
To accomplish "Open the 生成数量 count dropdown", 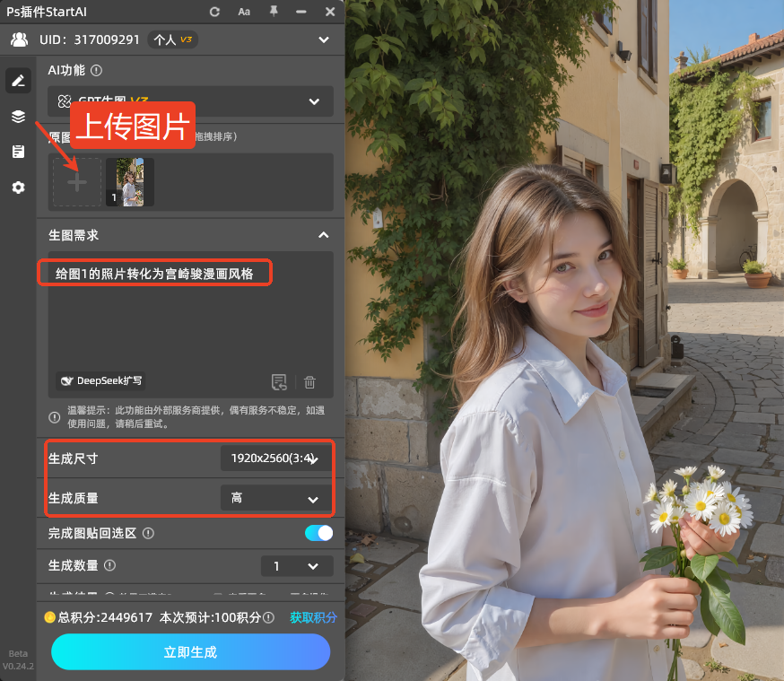I will point(297,566).
